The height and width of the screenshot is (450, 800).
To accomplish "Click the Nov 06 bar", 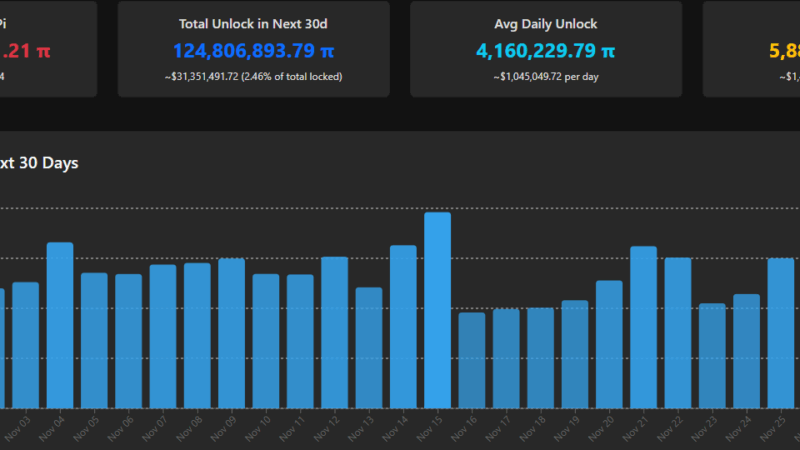I will tap(128, 341).
